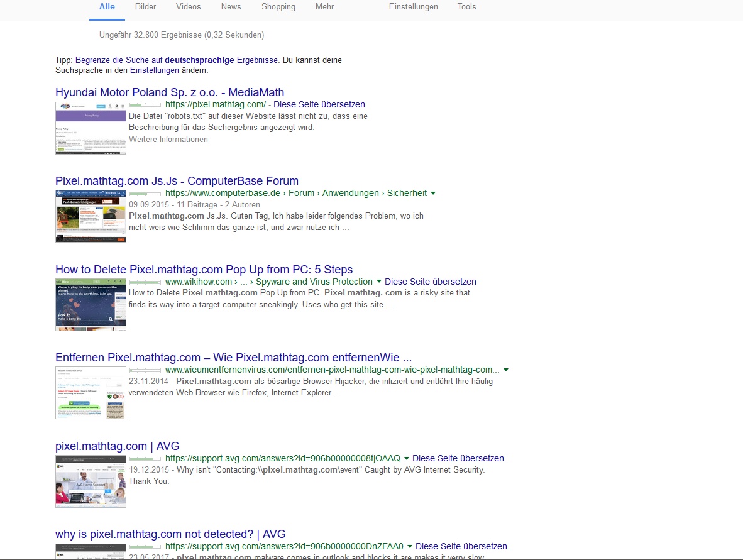This screenshot has height=560, width=743.
Task: Expand the dropdown after Spyware and Virus Protection
Action: [378, 282]
